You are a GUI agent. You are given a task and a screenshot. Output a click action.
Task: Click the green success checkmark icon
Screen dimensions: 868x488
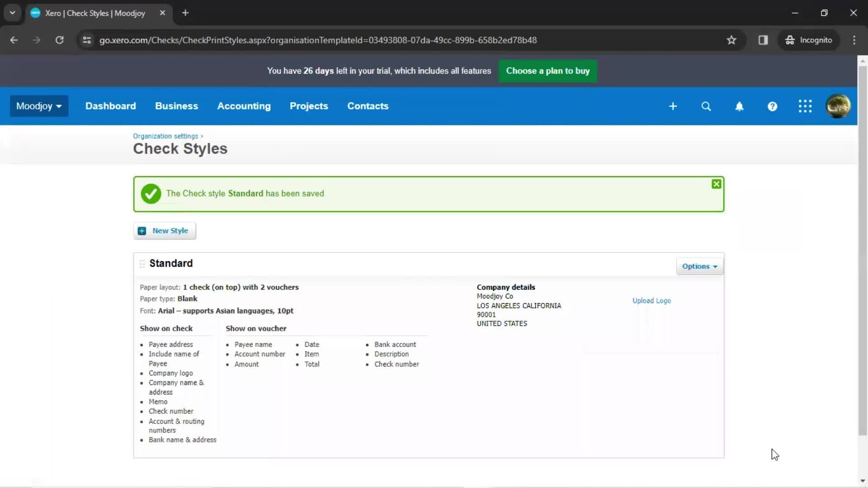tap(151, 194)
